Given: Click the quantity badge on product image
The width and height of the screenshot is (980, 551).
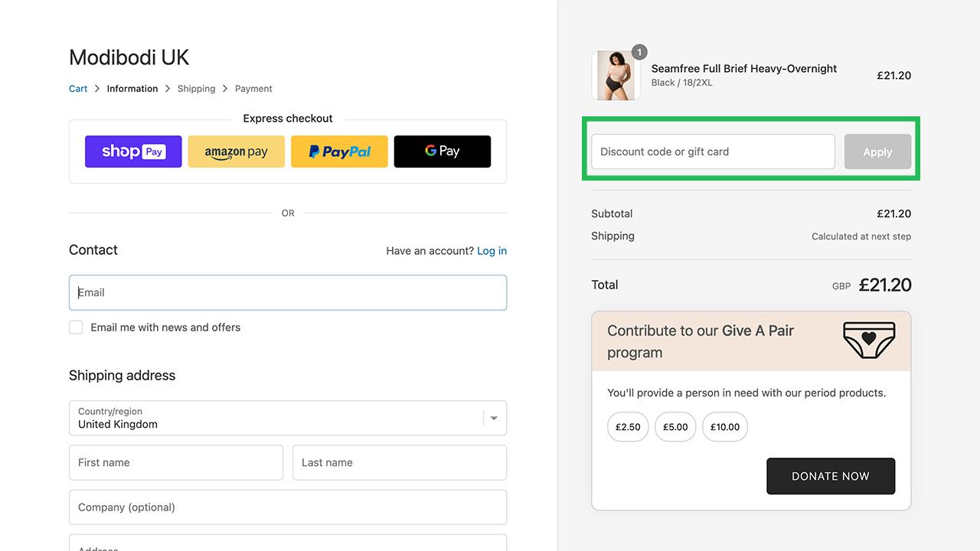Looking at the screenshot, I should (639, 52).
